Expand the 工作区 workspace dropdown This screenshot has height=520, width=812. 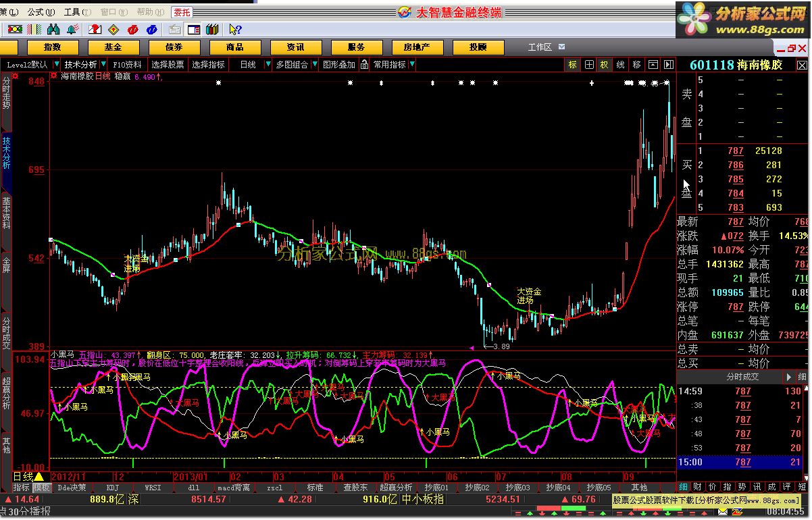[x=560, y=47]
